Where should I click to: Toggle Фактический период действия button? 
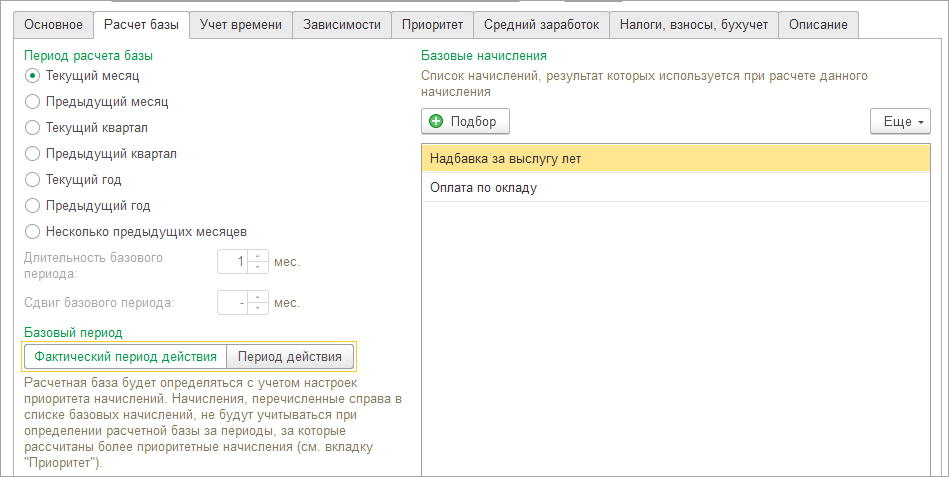point(125,357)
